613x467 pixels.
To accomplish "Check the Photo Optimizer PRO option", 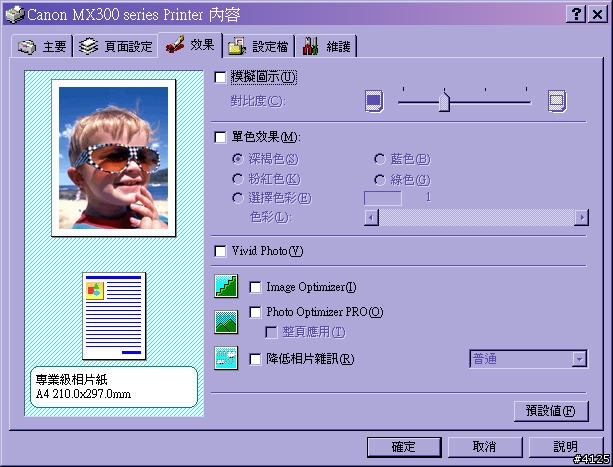I will [255, 312].
